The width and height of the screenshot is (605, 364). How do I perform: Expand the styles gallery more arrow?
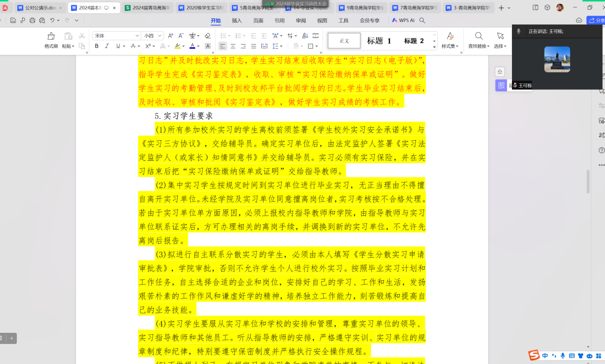point(434,46)
